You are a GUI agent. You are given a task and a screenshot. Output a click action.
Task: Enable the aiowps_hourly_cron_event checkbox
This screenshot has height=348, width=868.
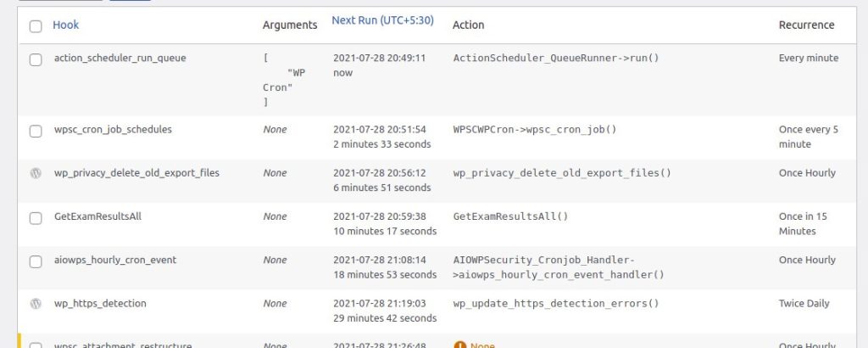point(36,261)
